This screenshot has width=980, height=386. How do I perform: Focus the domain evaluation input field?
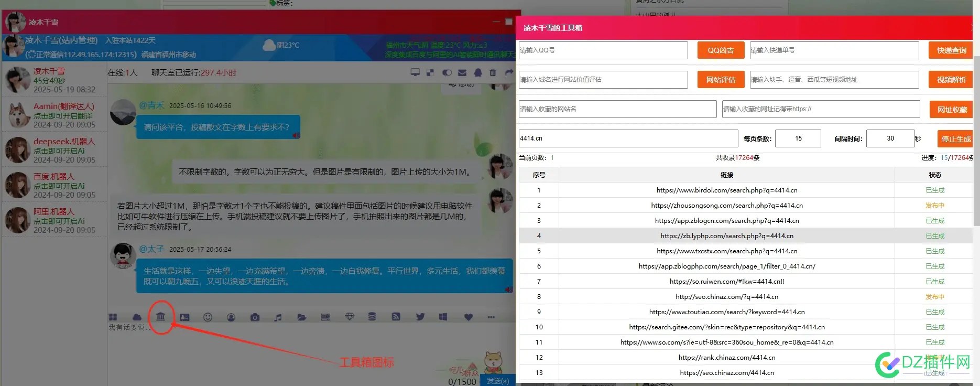(603, 80)
